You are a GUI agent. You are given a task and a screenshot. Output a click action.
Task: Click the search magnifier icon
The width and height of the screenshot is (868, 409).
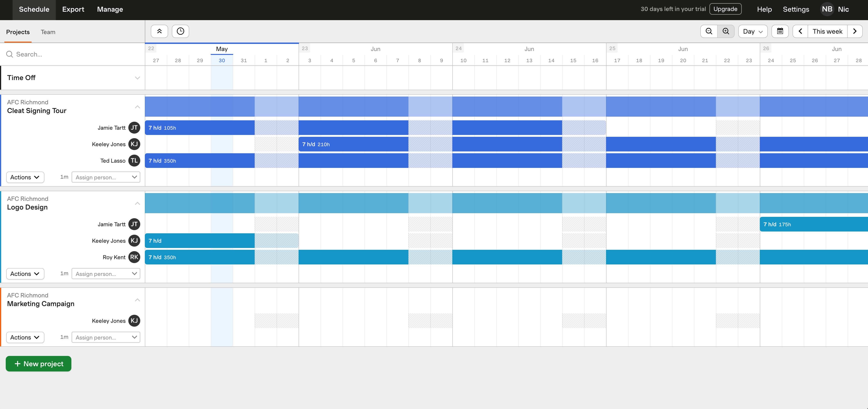(x=9, y=54)
